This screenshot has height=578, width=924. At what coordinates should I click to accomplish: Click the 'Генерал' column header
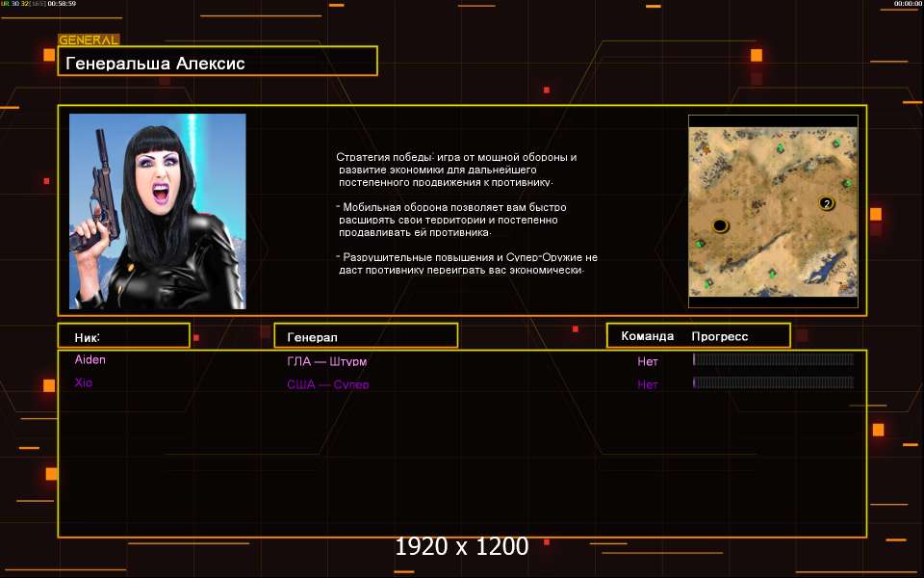[x=366, y=335]
